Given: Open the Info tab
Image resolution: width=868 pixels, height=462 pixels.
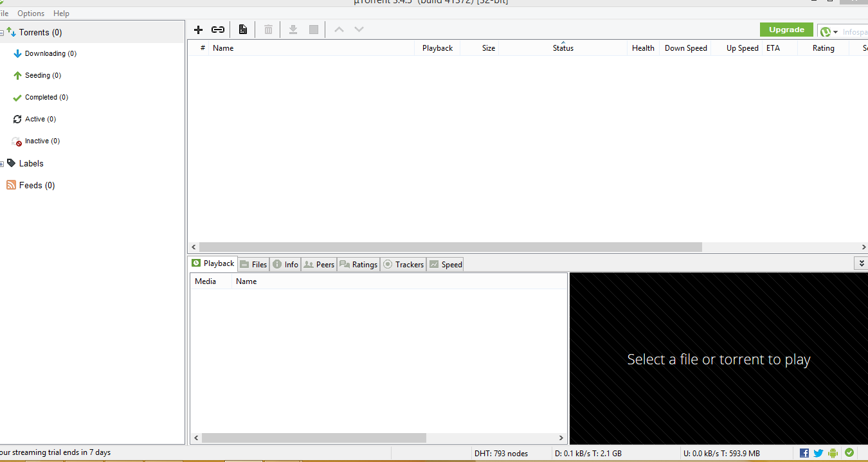Looking at the screenshot, I should pyautogui.click(x=285, y=264).
